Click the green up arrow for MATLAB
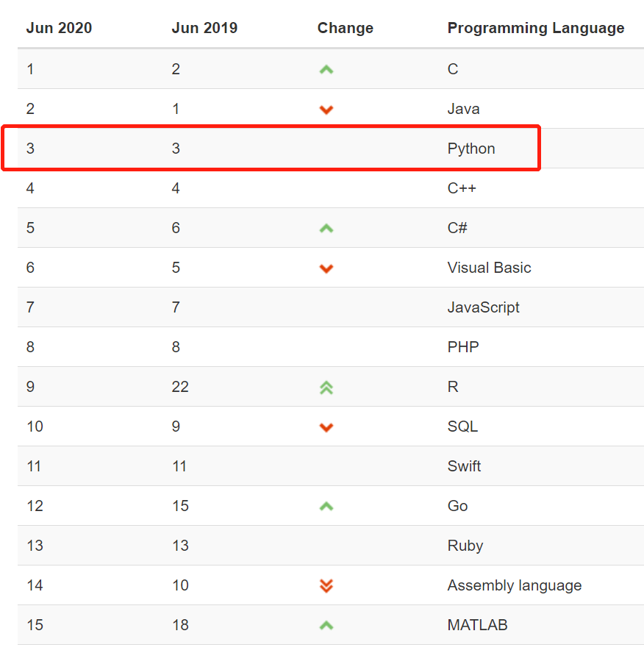This screenshot has width=644, height=653. point(326,626)
